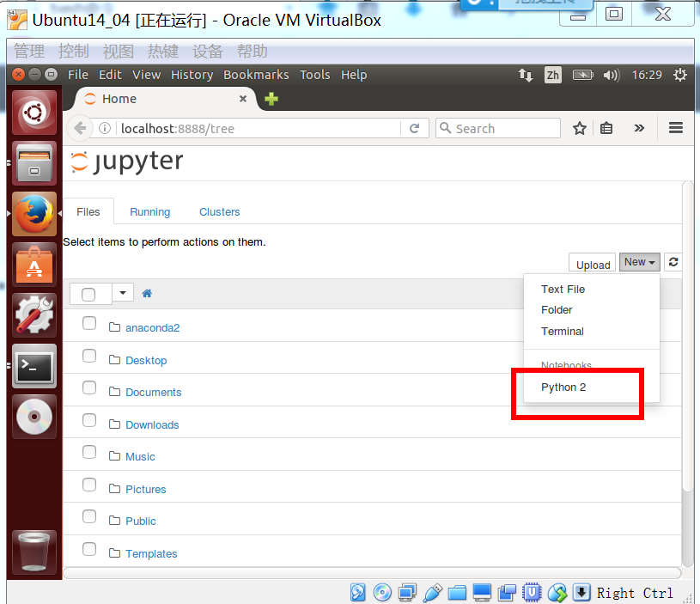The width and height of the screenshot is (700, 604).
Task: Switch to the Clusters tab
Action: tap(220, 212)
